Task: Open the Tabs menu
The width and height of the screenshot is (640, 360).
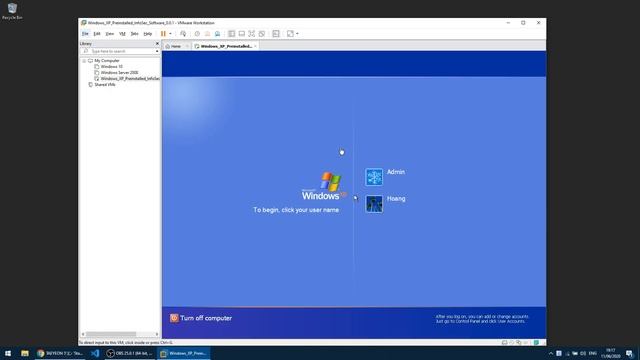Action: [x=134, y=34]
